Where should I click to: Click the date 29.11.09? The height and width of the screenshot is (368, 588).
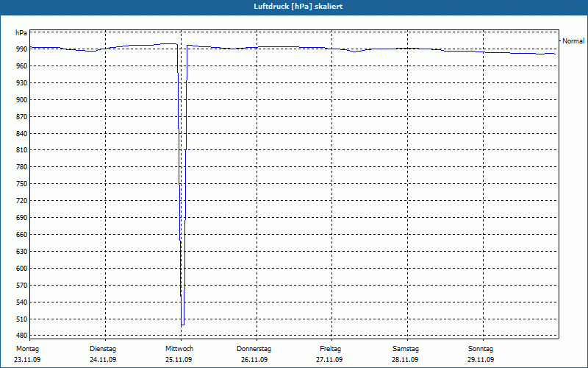[481, 360]
